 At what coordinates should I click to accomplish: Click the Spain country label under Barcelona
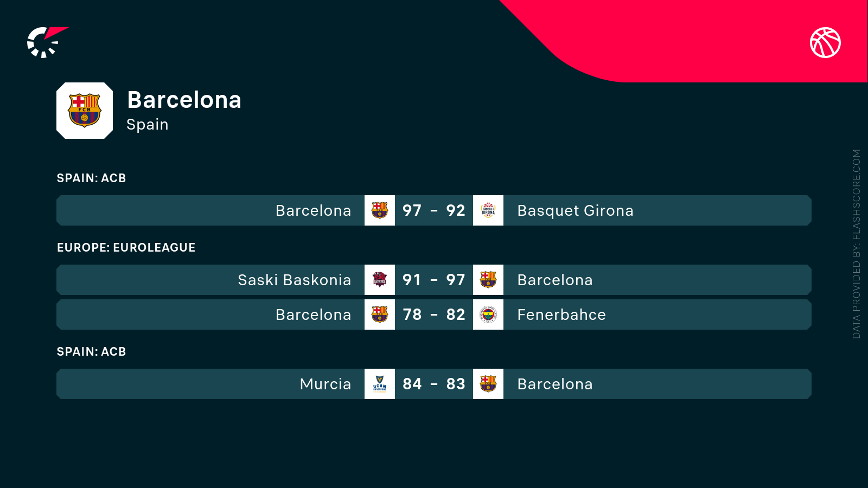point(148,125)
